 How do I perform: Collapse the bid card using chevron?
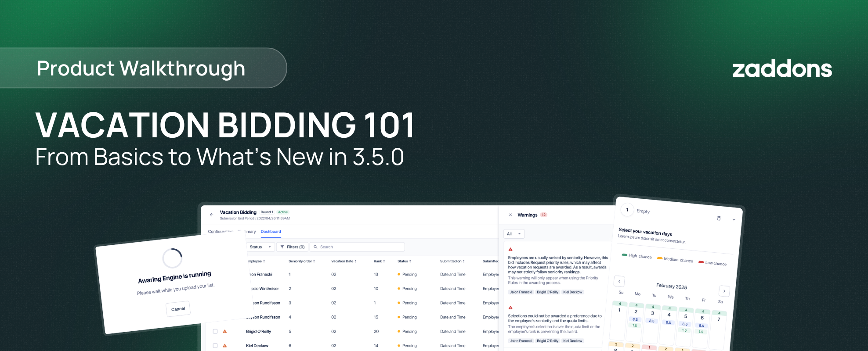734,220
